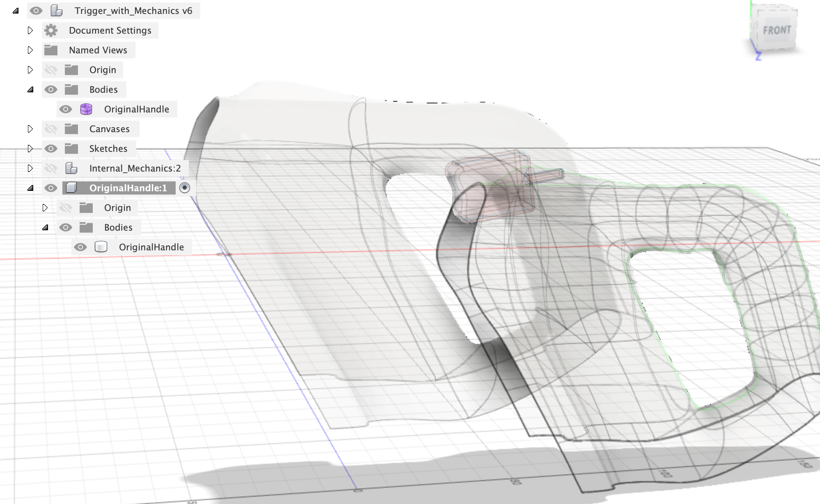
Task: Click the body icon next to nested OriginalHandle
Action: (x=101, y=247)
